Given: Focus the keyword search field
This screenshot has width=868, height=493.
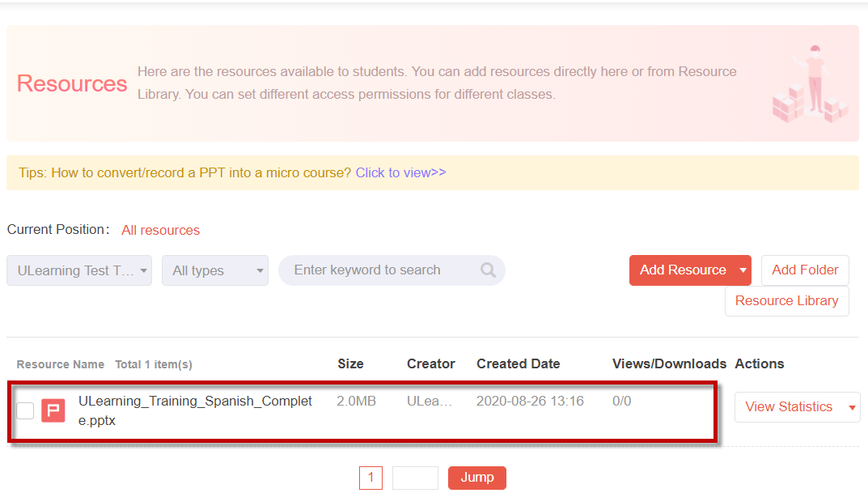Looking at the screenshot, I should tap(382, 270).
